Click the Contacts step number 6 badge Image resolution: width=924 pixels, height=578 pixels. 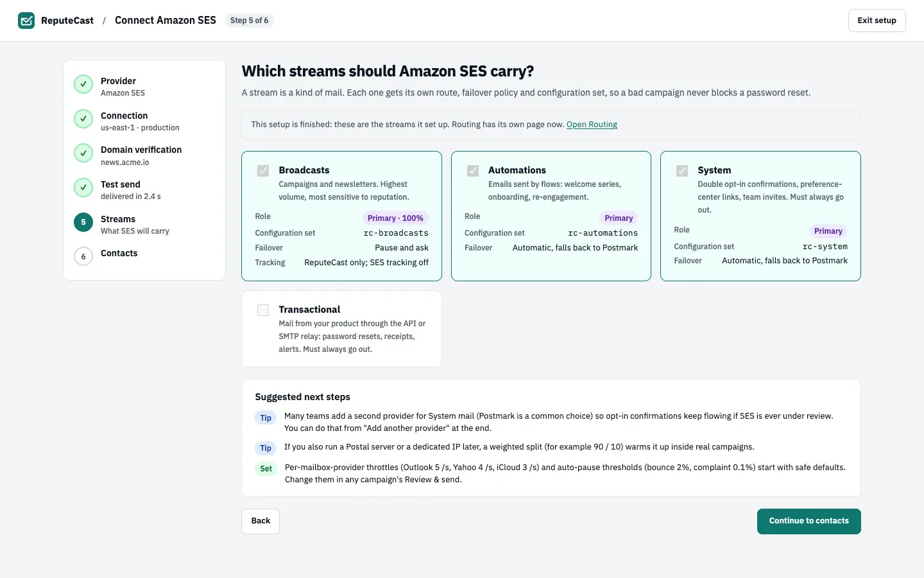coord(83,256)
